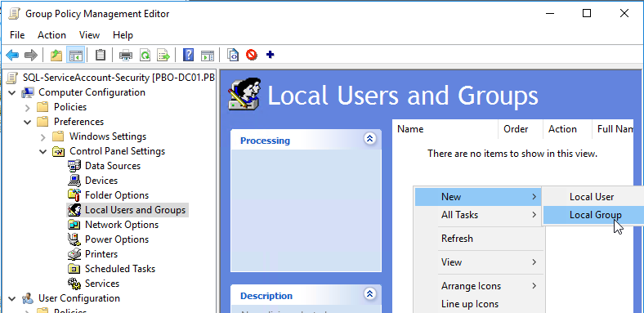Sort by the Name column header
The image size is (644, 313).
445,129
